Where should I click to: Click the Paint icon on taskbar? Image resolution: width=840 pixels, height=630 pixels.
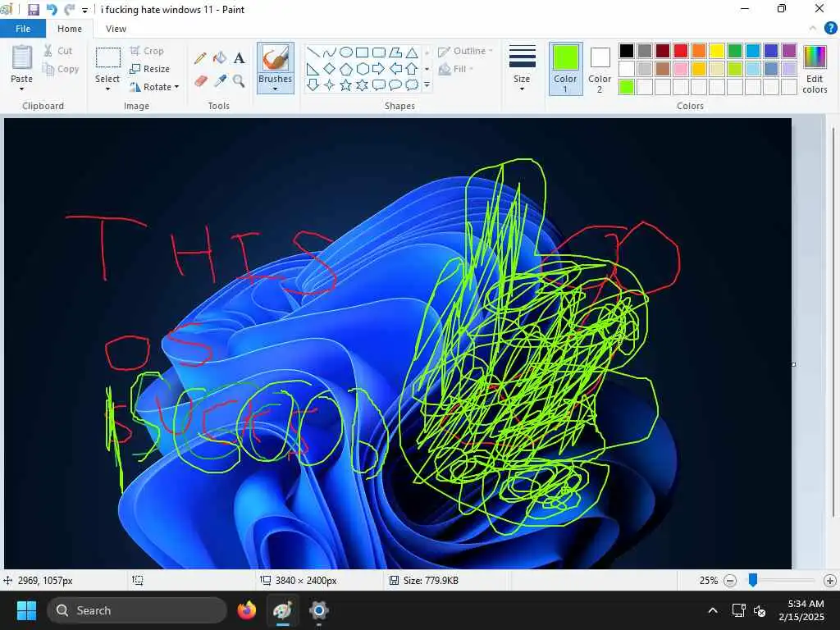[283, 610]
